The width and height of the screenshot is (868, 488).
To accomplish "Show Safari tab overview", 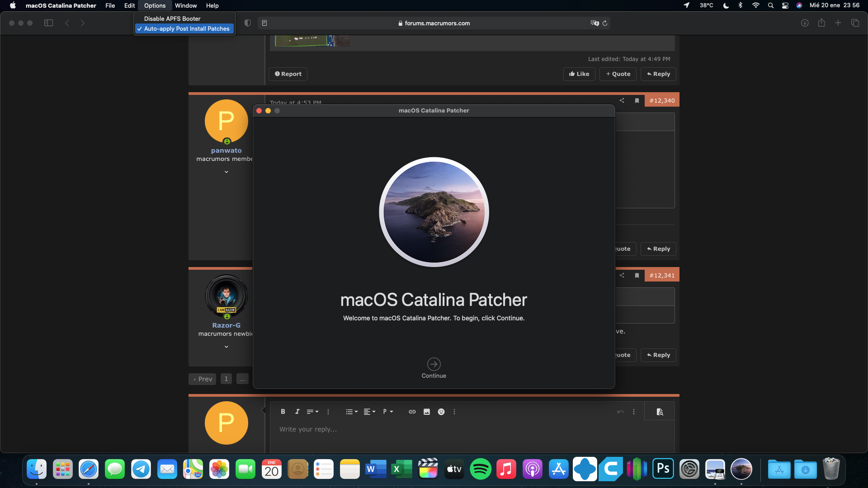I will click(x=855, y=23).
